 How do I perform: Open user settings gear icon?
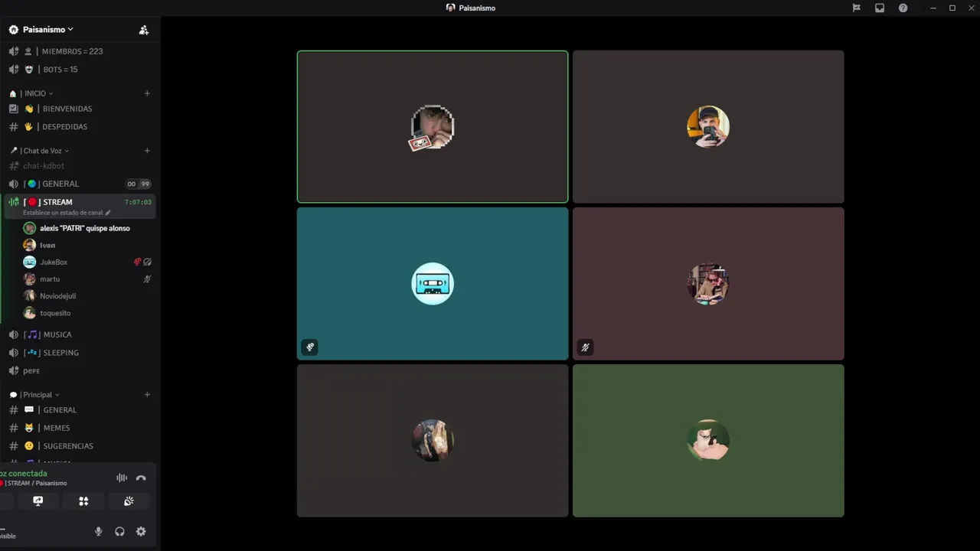coord(141,531)
